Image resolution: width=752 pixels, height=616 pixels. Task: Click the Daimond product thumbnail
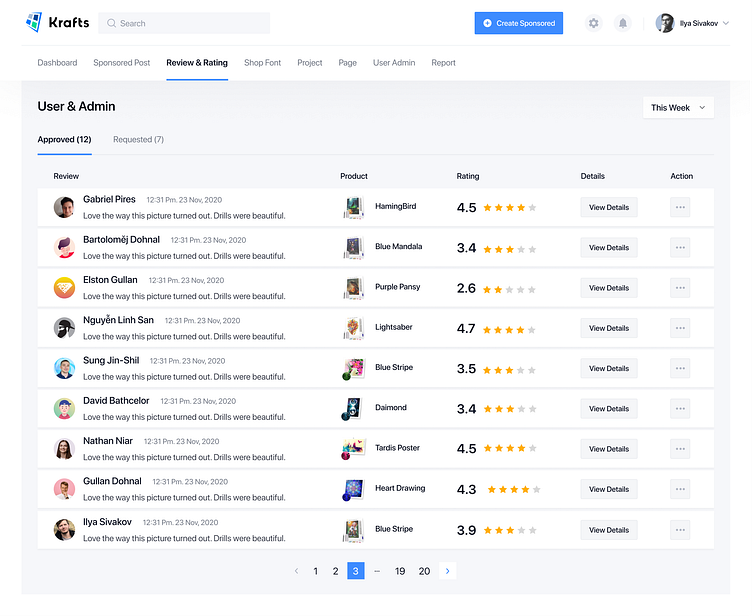(x=352, y=409)
